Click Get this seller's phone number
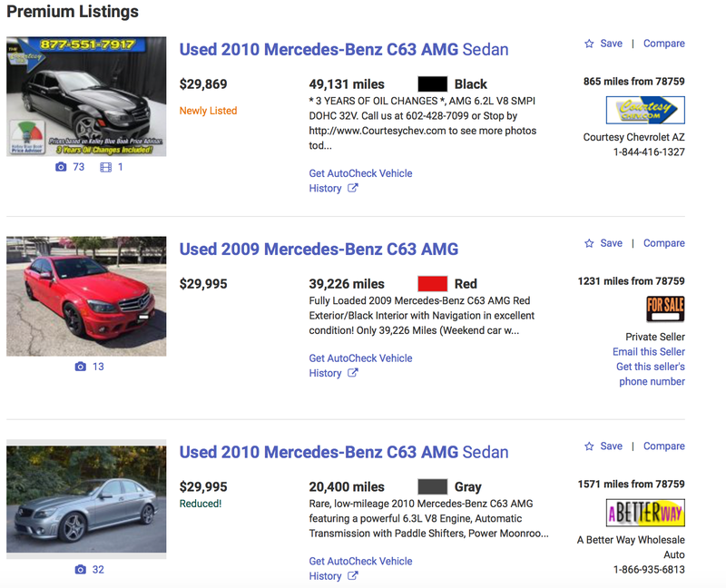Image resolution: width=726 pixels, height=588 pixels. [651, 374]
